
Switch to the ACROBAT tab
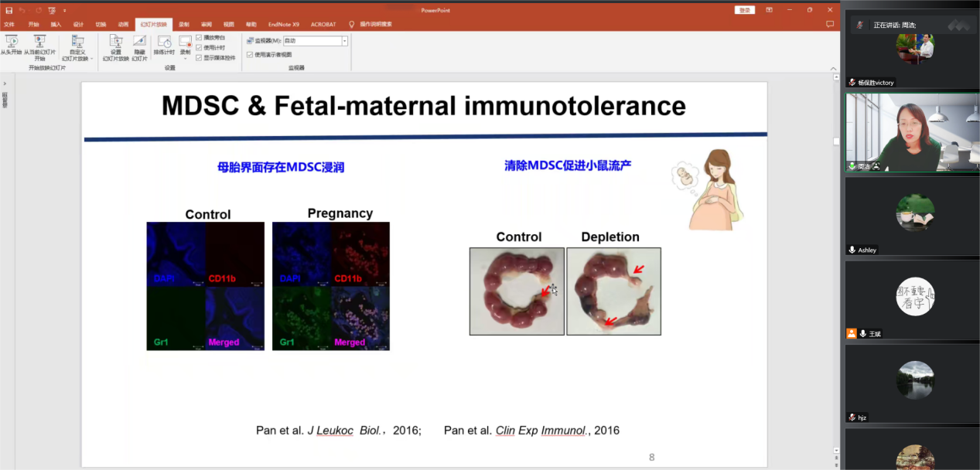(x=323, y=24)
